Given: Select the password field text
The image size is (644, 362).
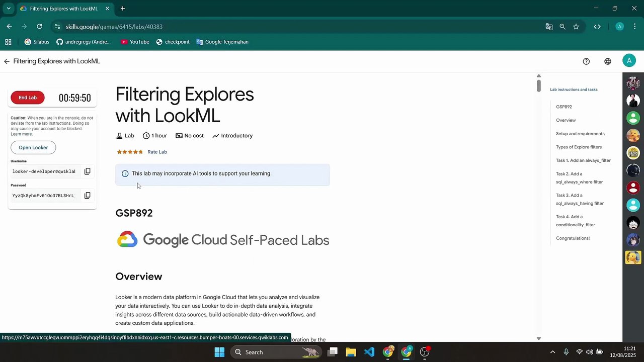Looking at the screenshot, I should point(44,196).
